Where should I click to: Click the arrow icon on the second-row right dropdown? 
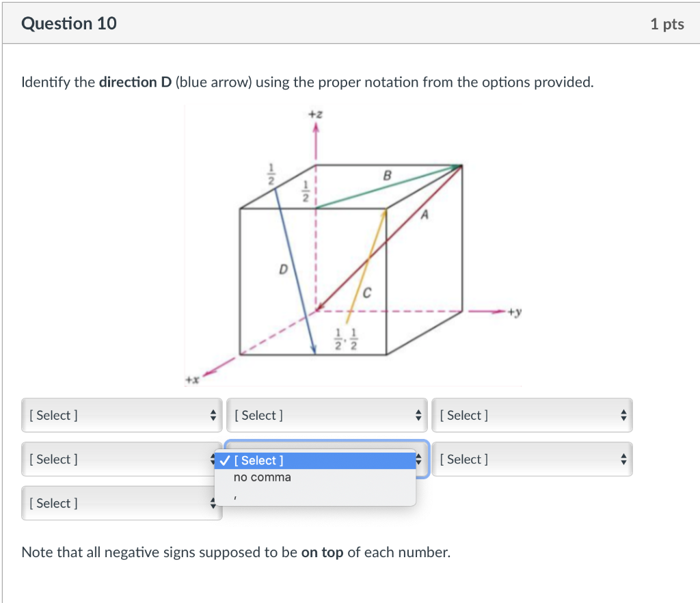click(x=623, y=459)
